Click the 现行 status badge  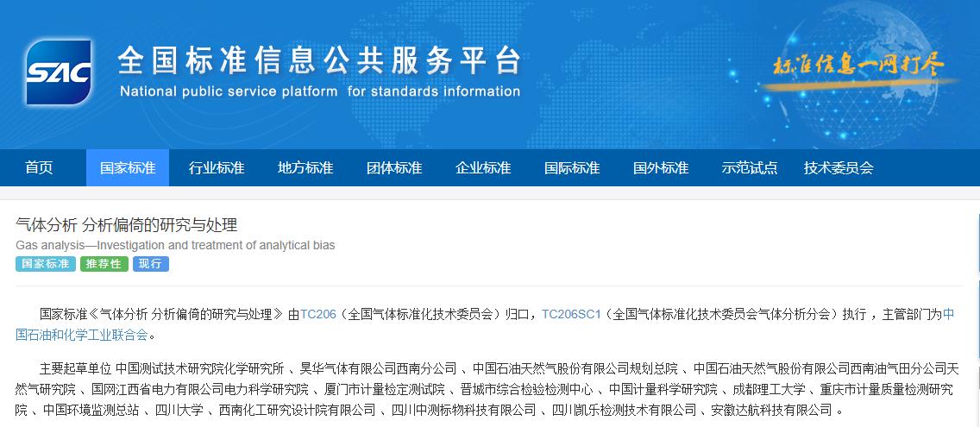pyautogui.click(x=150, y=264)
